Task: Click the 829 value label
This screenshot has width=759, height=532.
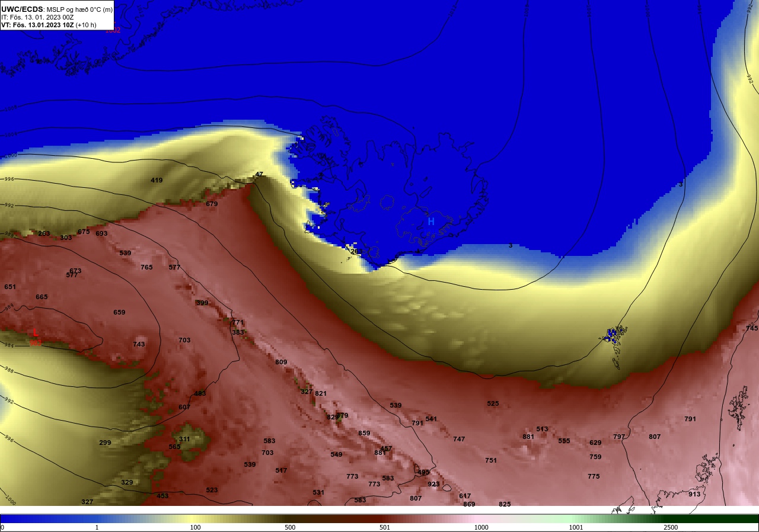Action: point(333,417)
